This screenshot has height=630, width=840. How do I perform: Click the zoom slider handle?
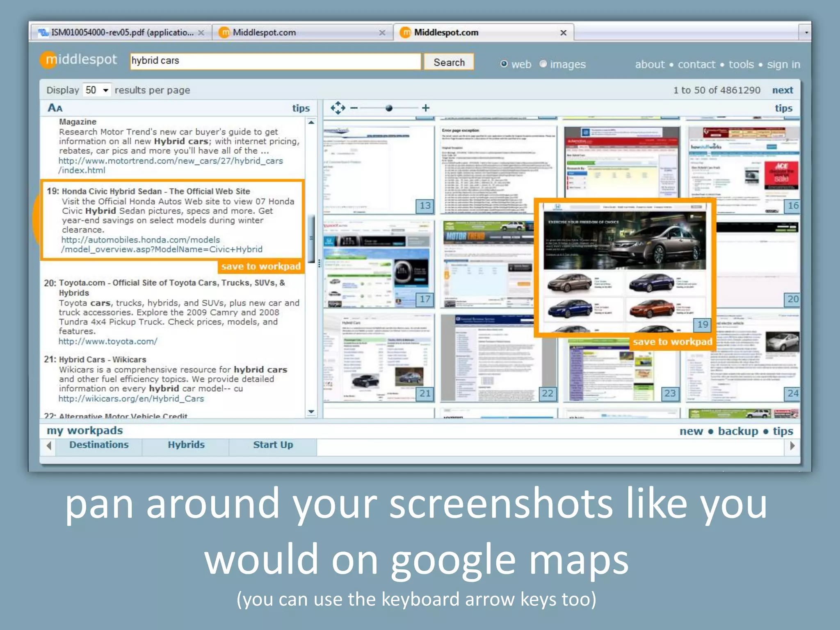[389, 108]
